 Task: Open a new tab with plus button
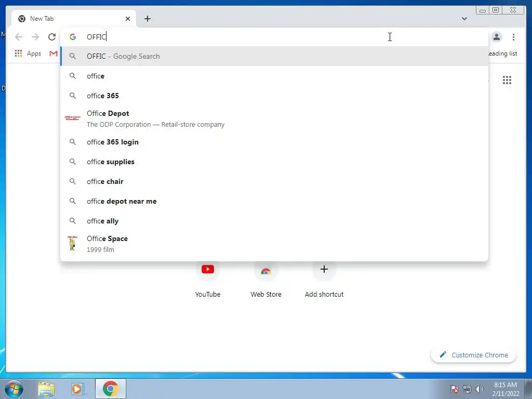coord(147,19)
